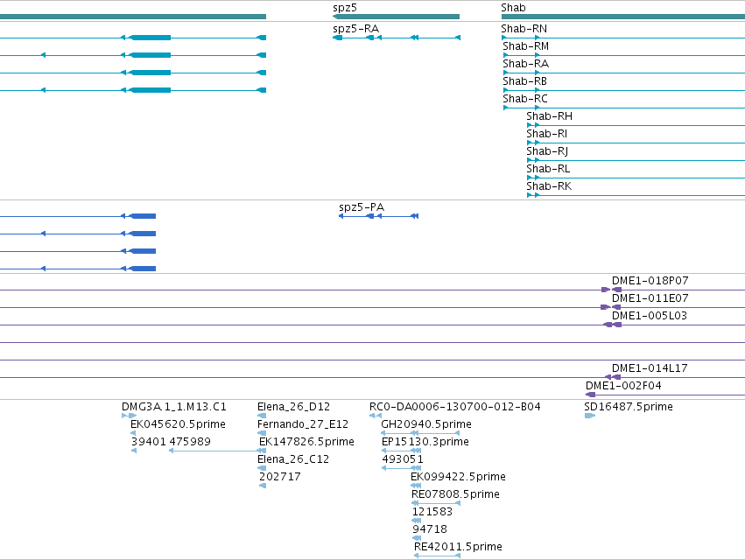Click the SD16487.5prime EST label
The image size is (745, 560).
[x=629, y=407]
